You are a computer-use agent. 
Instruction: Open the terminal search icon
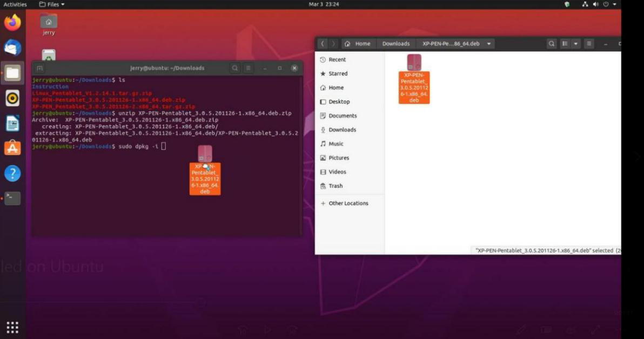pos(234,68)
